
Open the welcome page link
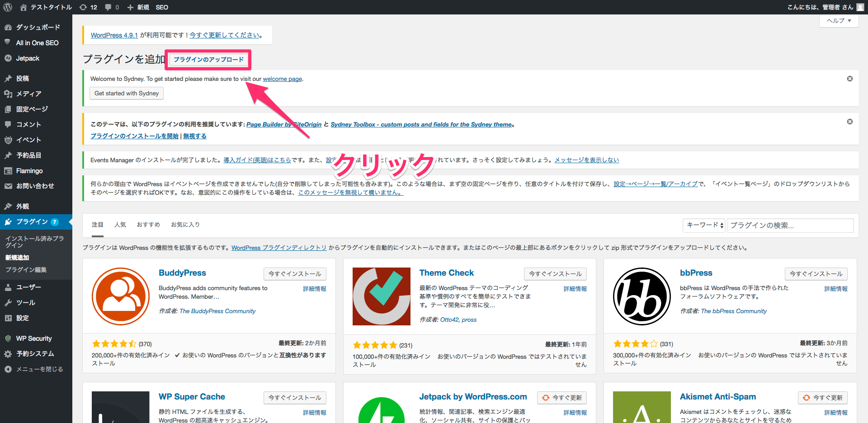pyautogui.click(x=283, y=79)
